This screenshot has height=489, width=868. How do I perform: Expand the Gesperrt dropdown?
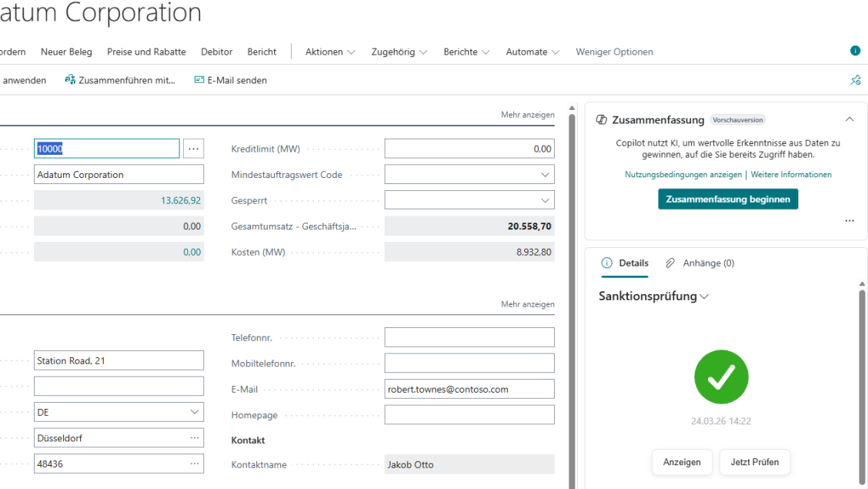[545, 200]
